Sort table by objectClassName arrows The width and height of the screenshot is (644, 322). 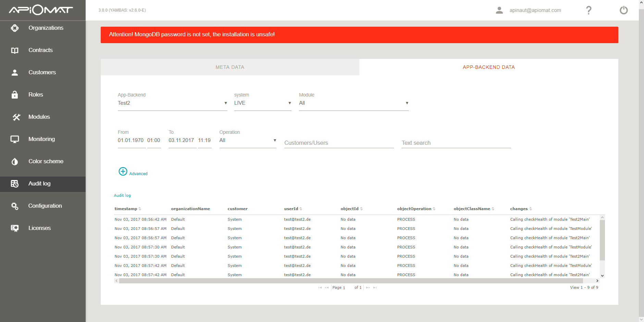pos(493,209)
